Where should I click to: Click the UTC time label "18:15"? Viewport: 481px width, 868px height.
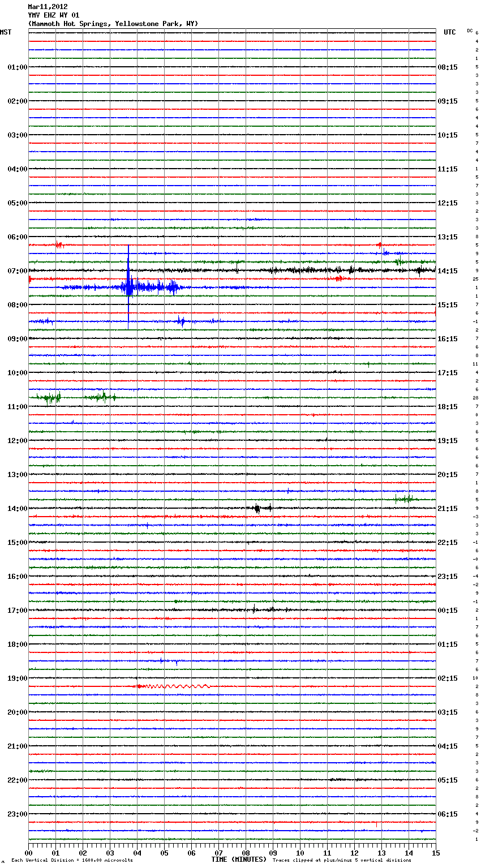(x=448, y=407)
